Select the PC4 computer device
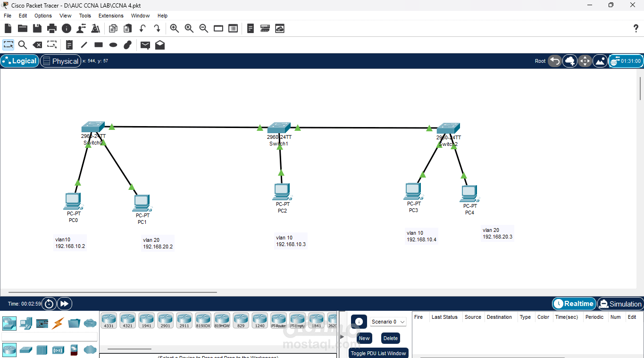 [x=469, y=194]
